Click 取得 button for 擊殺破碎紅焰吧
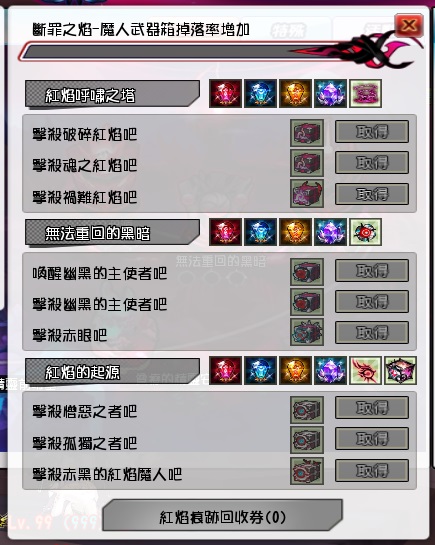435x545 pixels. pos(372,132)
